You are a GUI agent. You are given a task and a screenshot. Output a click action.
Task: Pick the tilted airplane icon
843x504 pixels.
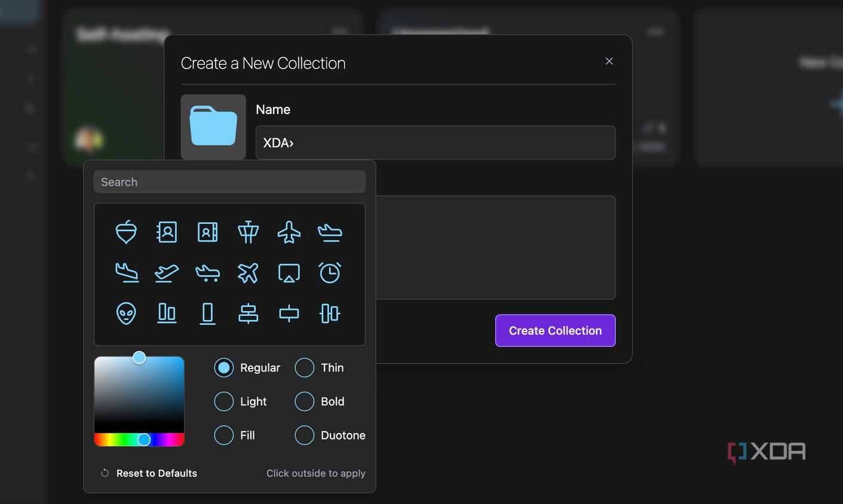point(248,273)
